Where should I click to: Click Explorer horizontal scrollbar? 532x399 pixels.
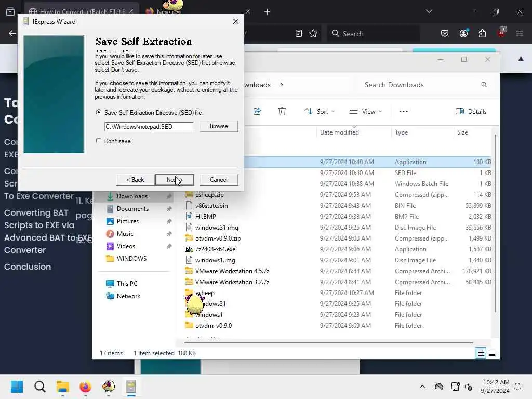(x=328, y=343)
